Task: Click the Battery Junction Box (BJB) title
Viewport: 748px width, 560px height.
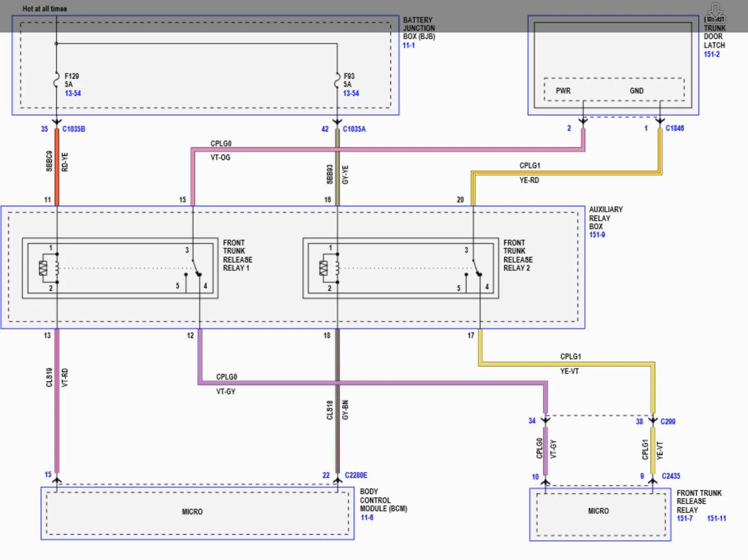Action: (x=419, y=28)
